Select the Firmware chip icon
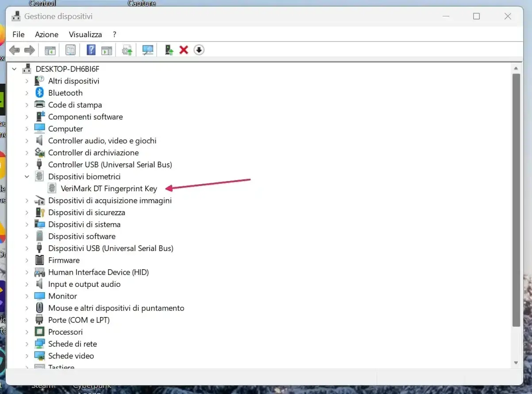532x394 pixels. [40, 260]
